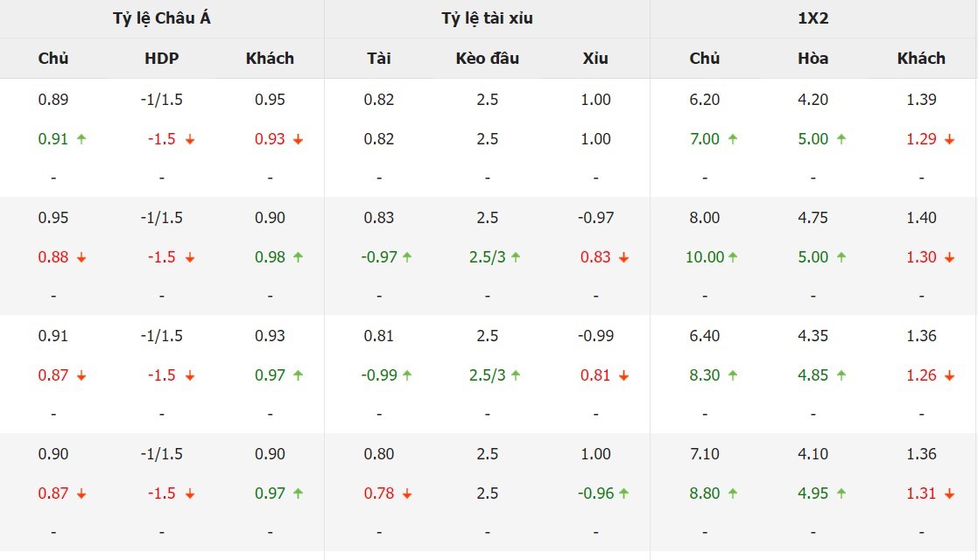The image size is (978, 560).
Task: Click the red down arrow beside 0.78
Action: coord(406,493)
